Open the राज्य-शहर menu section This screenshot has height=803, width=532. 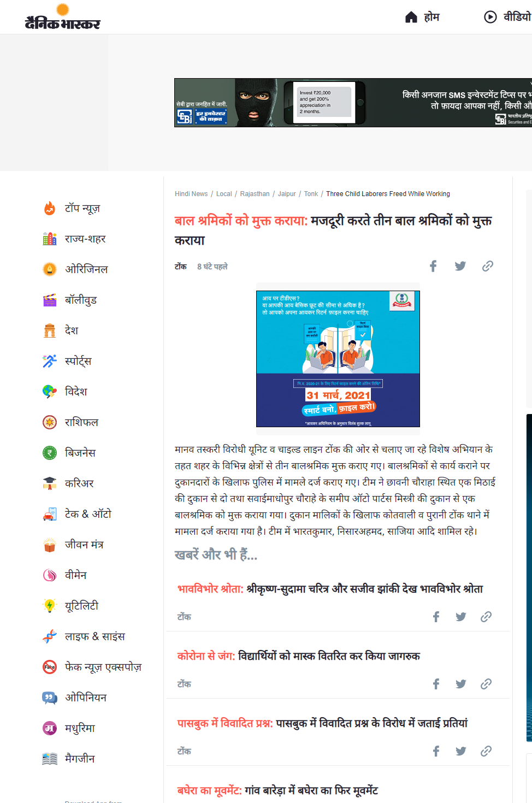coord(85,239)
